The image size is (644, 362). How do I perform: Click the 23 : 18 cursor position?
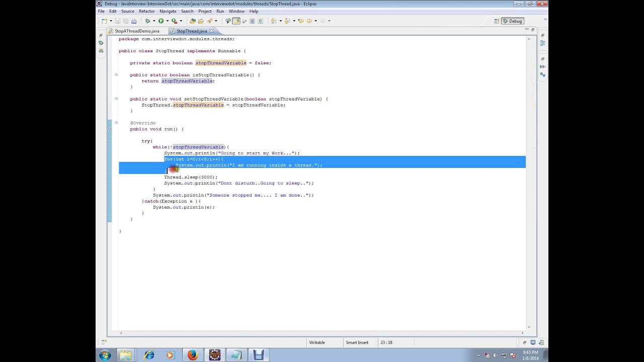coord(386,342)
